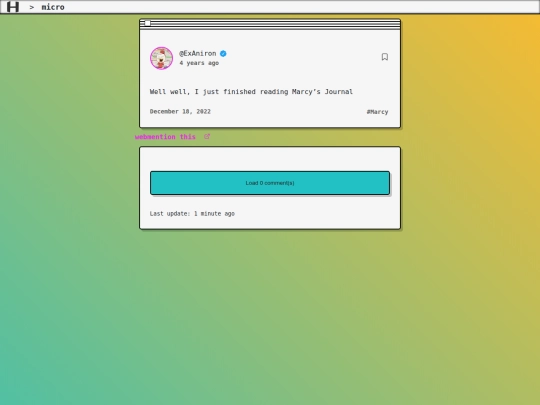Bookmark the @ExAniron post
540x405 pixels.
385,57
